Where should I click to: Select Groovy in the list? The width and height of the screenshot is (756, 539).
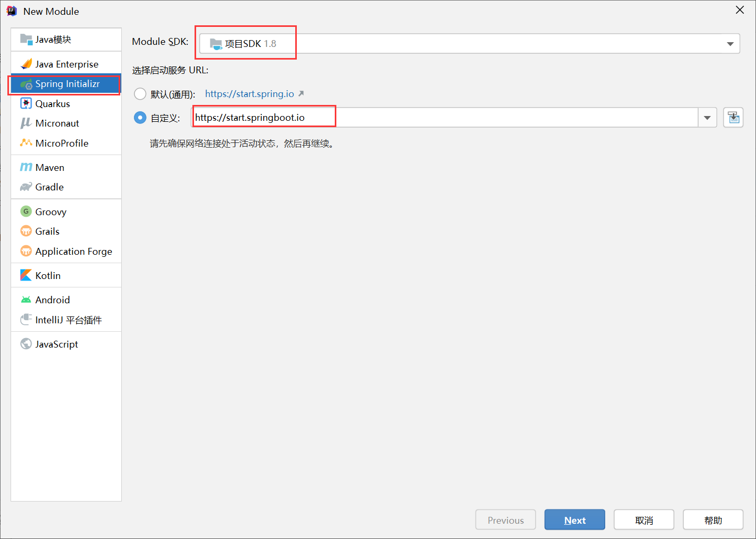coord(66,211)
